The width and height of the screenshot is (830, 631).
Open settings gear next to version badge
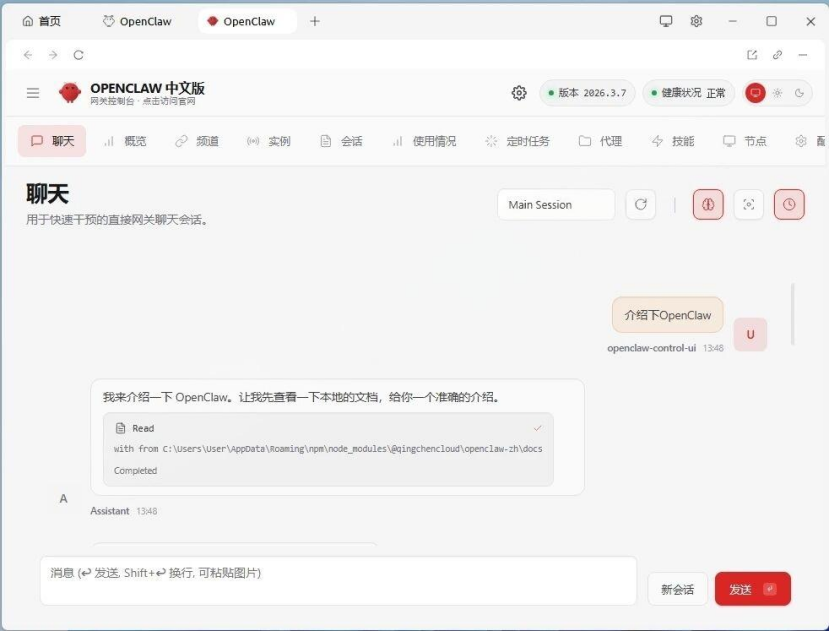[519, 93]
